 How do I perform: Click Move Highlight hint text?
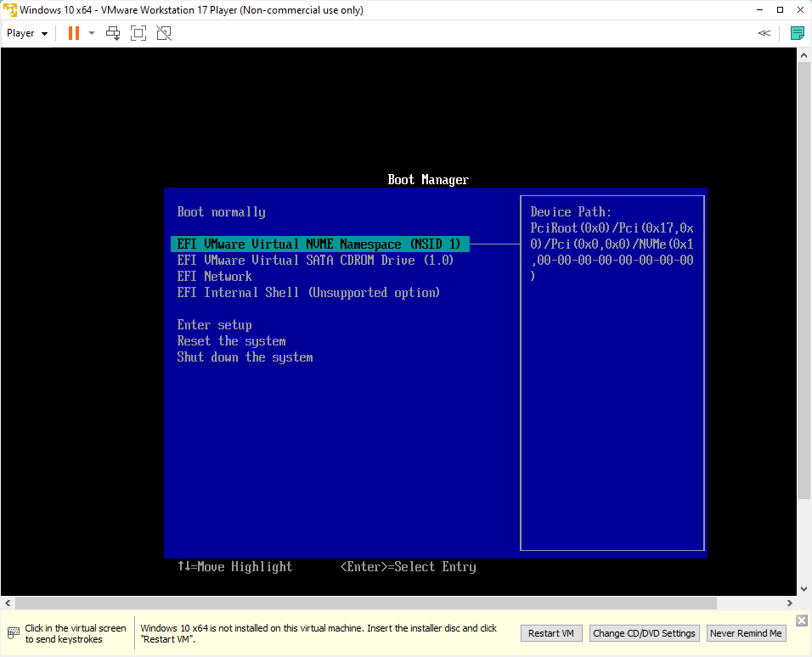[x=235, y=566]
